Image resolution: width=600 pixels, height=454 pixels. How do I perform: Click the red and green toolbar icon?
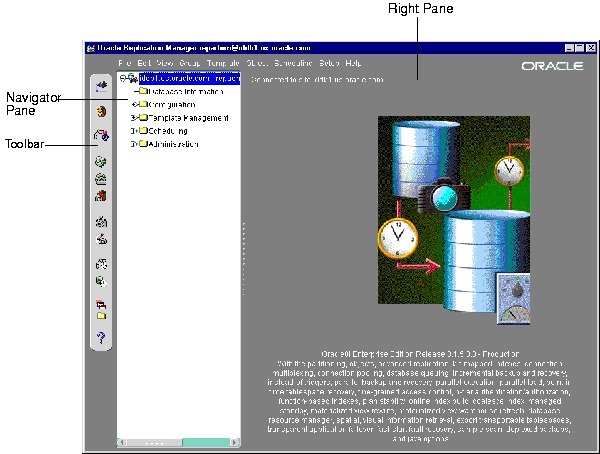101,195
